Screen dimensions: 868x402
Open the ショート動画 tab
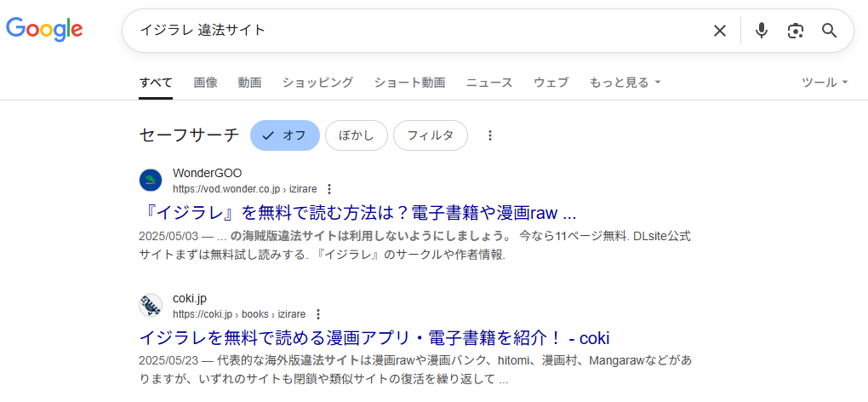pos(409,83)
